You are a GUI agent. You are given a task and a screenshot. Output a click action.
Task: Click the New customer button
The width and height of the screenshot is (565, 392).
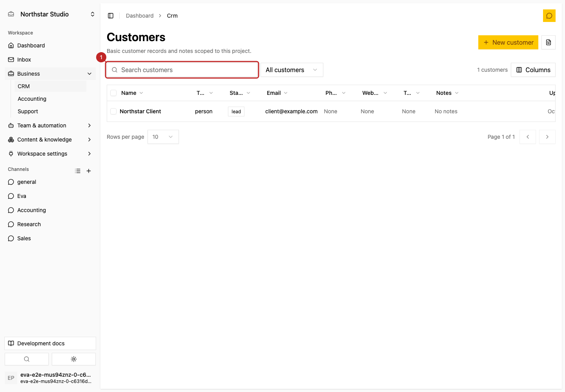508,42
